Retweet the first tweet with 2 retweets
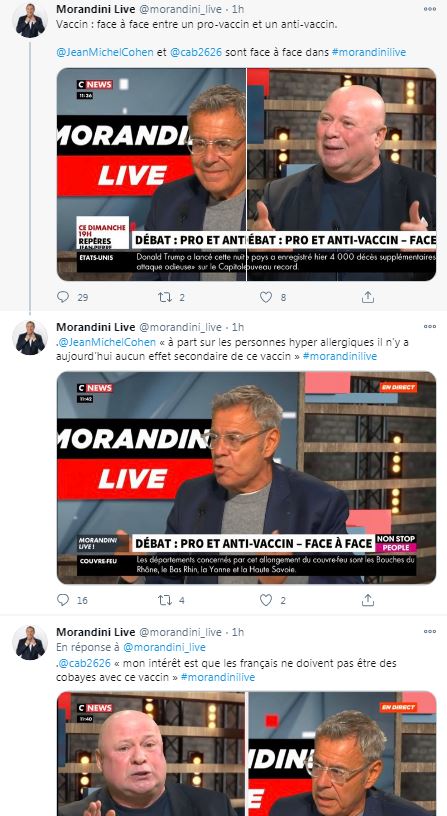This screenshot has width=447, height=816. point(164,297)
